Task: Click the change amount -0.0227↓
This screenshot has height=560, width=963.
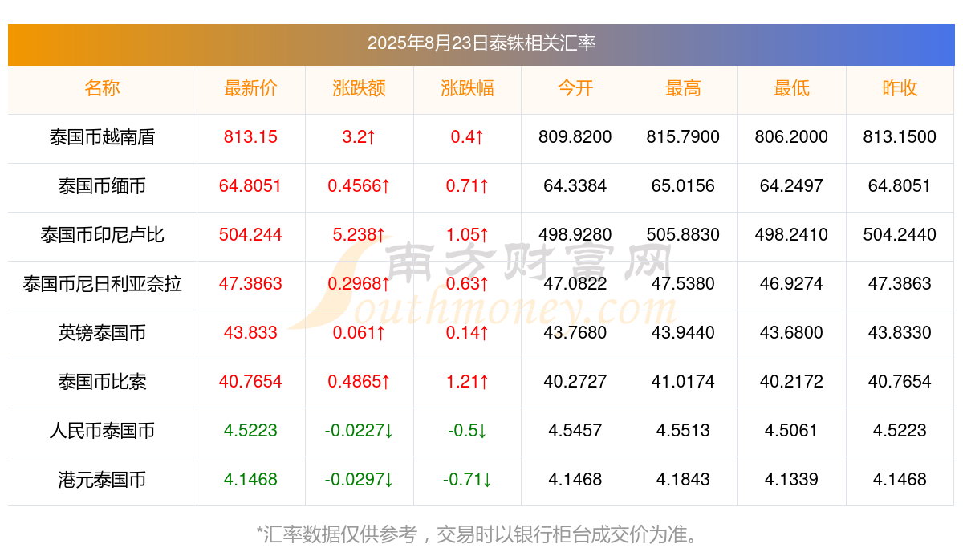Action: (x=359, y=431)
